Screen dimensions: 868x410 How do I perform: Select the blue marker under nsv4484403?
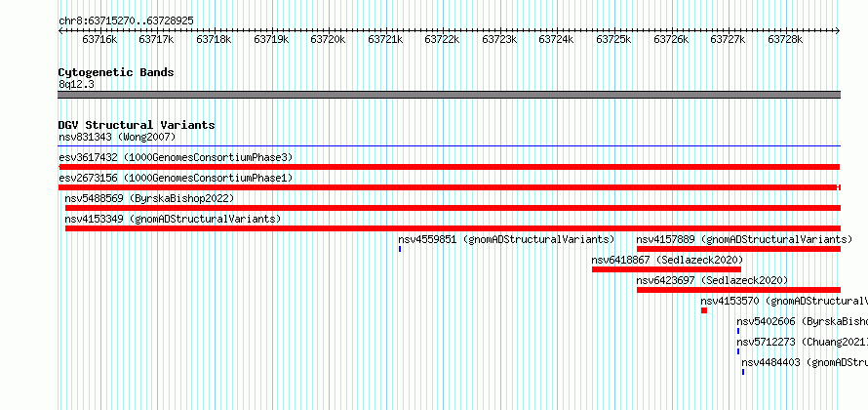(743, 372)
